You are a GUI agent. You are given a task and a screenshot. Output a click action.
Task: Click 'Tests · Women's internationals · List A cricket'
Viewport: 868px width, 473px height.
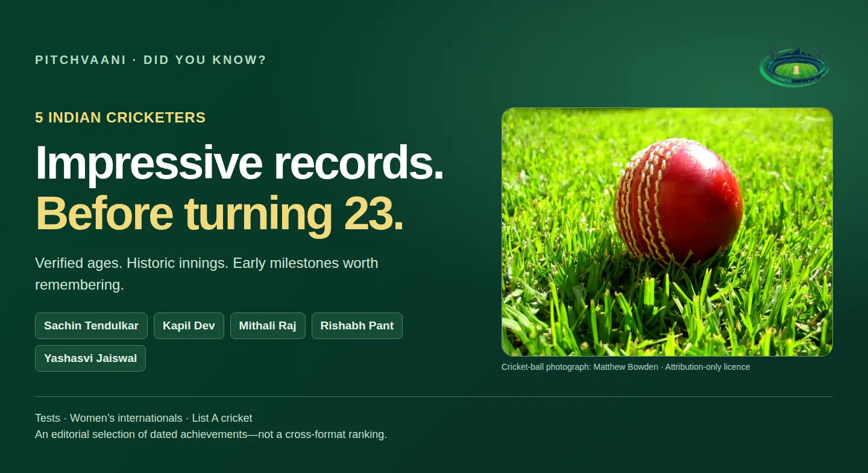[143, 418]
